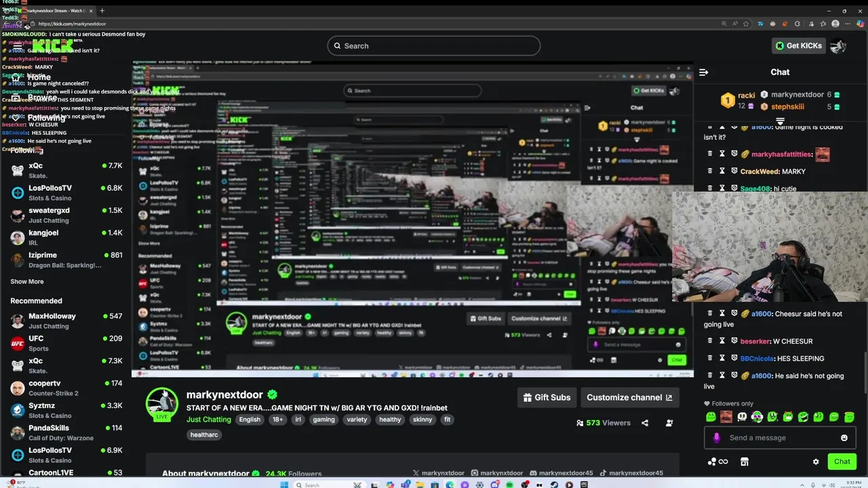The image size is (868, 488).
Task: Select the English tag
Action: (250, 420)
